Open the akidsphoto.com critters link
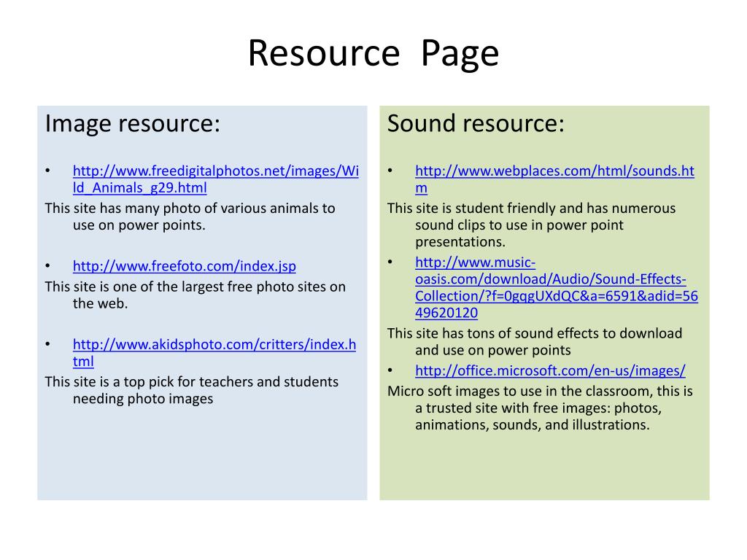This screenshot has height=560, width=747. (214, 352)
